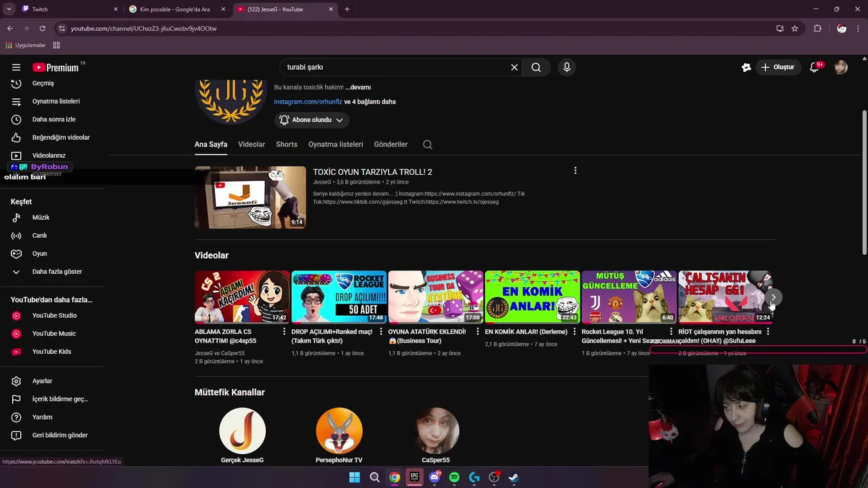Clear the search box with the X icon
Screen dimensions: 868x488
[x=514, y=67]
